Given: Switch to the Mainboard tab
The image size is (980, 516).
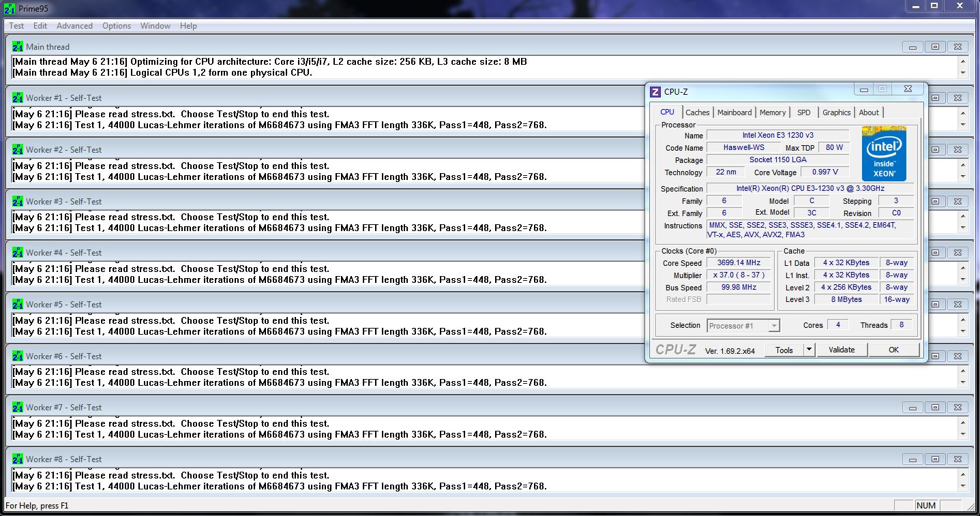Looking at the screenshot, I should (x=734, y=112).
